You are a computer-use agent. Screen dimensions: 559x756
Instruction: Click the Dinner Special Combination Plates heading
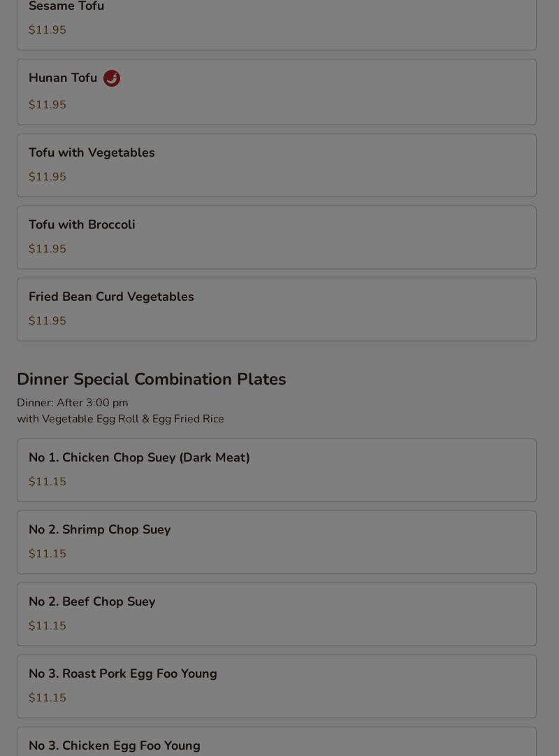coord(151,379)
